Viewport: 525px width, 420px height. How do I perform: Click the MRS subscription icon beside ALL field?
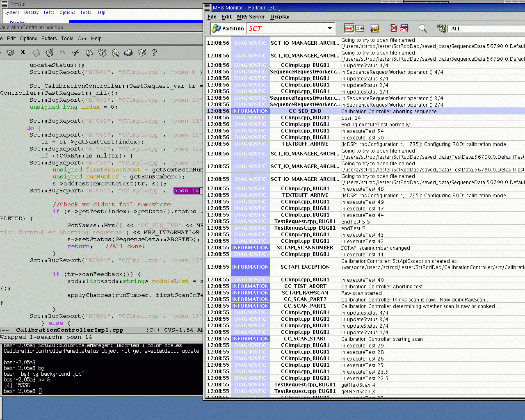pyautogui.click(x=441, y=28)
